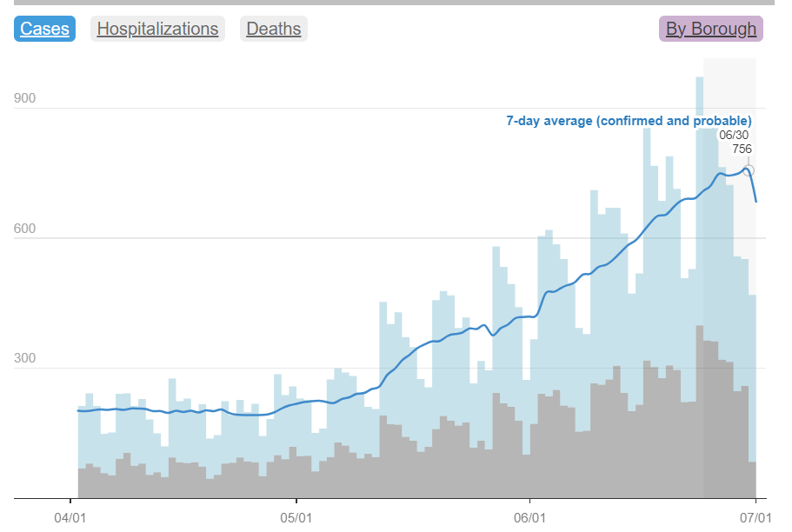Click the 900 y-axis value label
792x532 pixels.
[x=25, y=98]
